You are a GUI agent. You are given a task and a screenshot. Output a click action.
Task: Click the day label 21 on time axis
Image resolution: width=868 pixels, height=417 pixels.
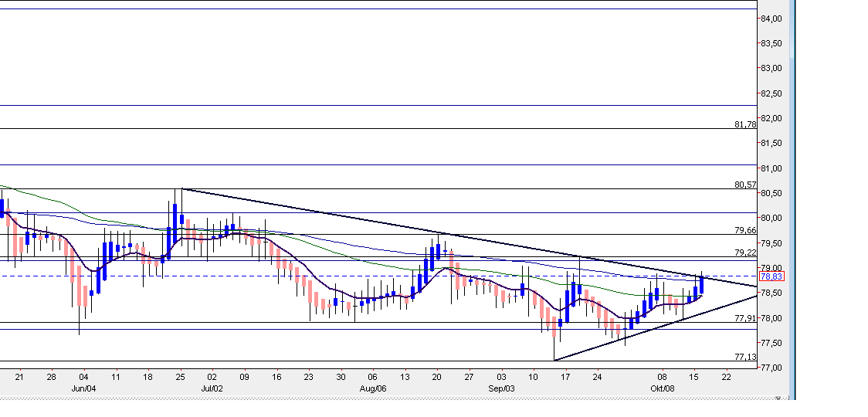click(20, 377)
